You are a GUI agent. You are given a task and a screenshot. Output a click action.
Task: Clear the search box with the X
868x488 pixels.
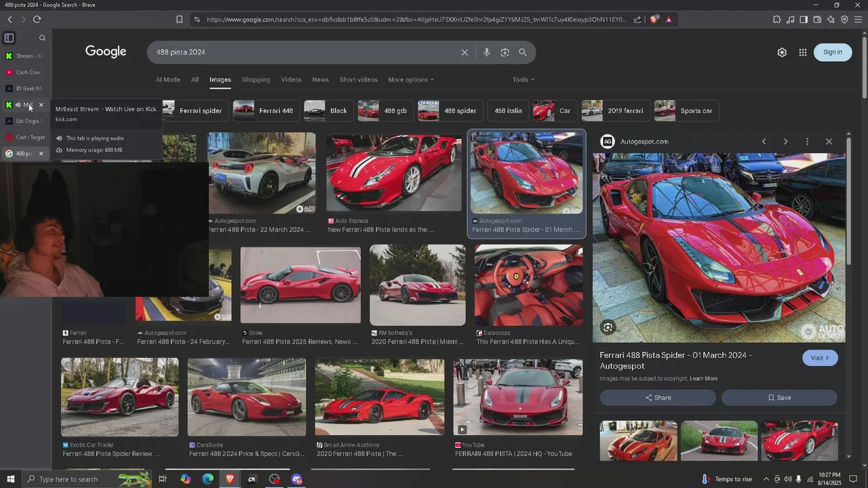pyautogui.click(x=465, y=52)
